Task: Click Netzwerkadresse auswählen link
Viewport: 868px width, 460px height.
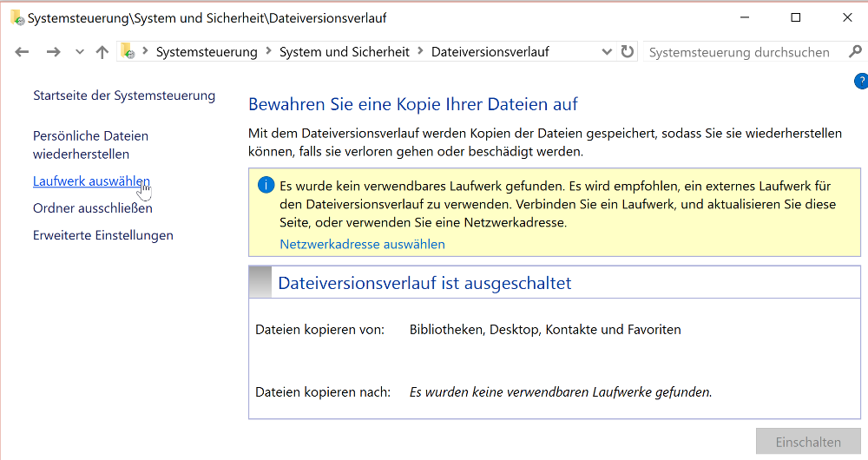Action: pyautogui.click(x=362, y=244)
